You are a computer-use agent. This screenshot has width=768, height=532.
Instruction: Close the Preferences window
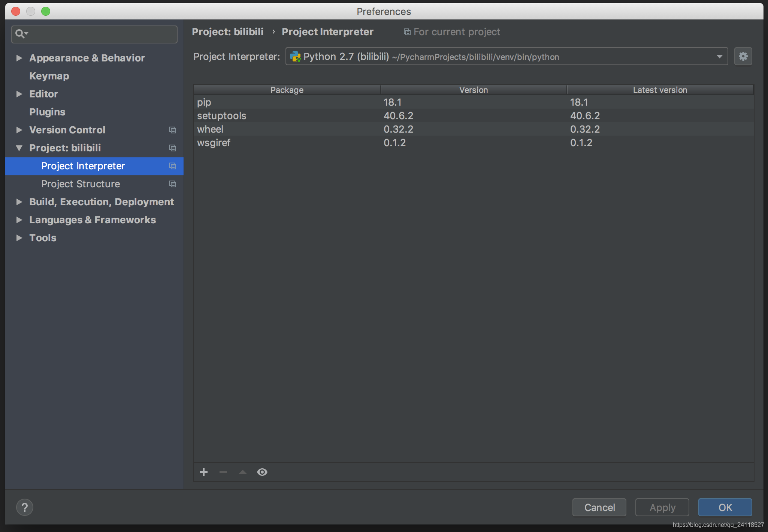tap(16, 11)
